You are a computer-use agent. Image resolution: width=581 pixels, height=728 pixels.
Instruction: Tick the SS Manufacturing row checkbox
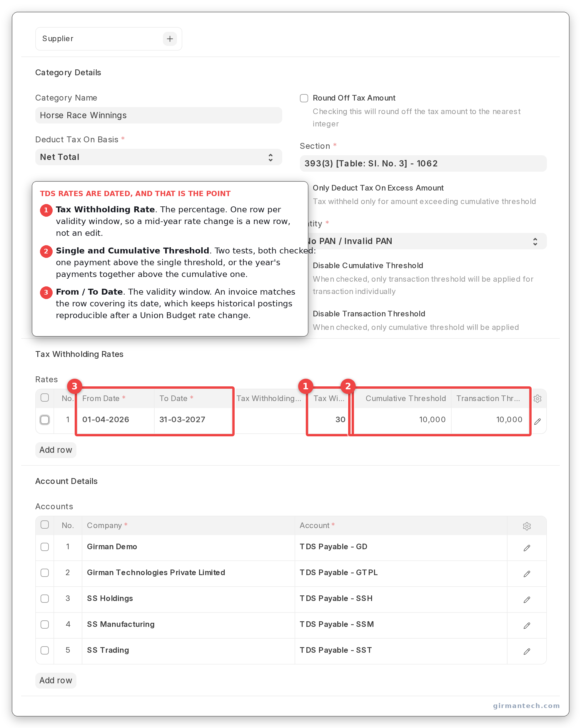point(45,625)
